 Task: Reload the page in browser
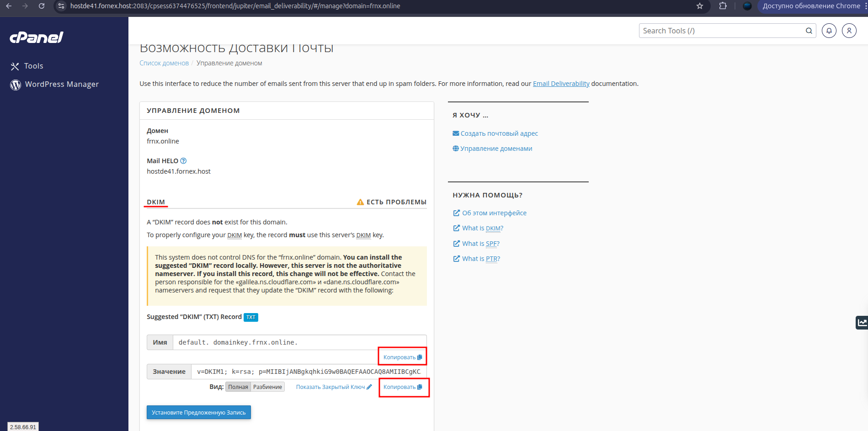point(42,6)
